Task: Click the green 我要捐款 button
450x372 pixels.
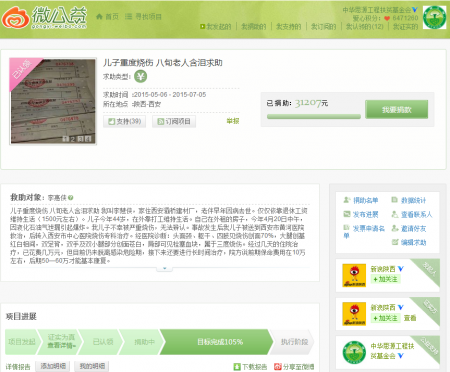Action: (x=396, y=109)
